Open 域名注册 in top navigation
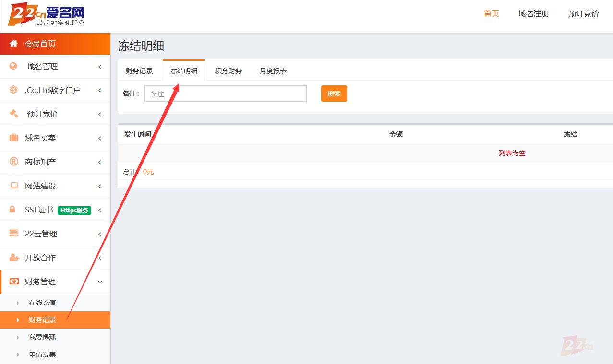The height and width of the screenshot is (364, 613). pyautogui.click(x=534, y=13)
